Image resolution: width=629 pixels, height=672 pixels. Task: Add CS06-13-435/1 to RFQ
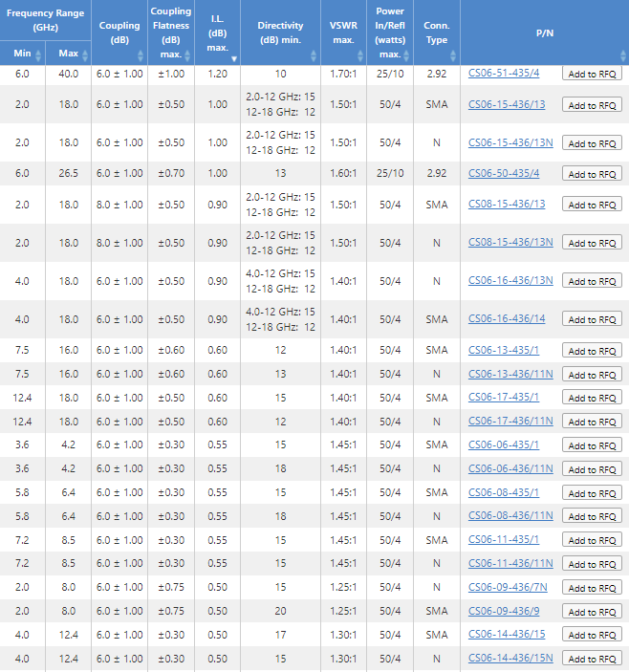coord(592,351)
